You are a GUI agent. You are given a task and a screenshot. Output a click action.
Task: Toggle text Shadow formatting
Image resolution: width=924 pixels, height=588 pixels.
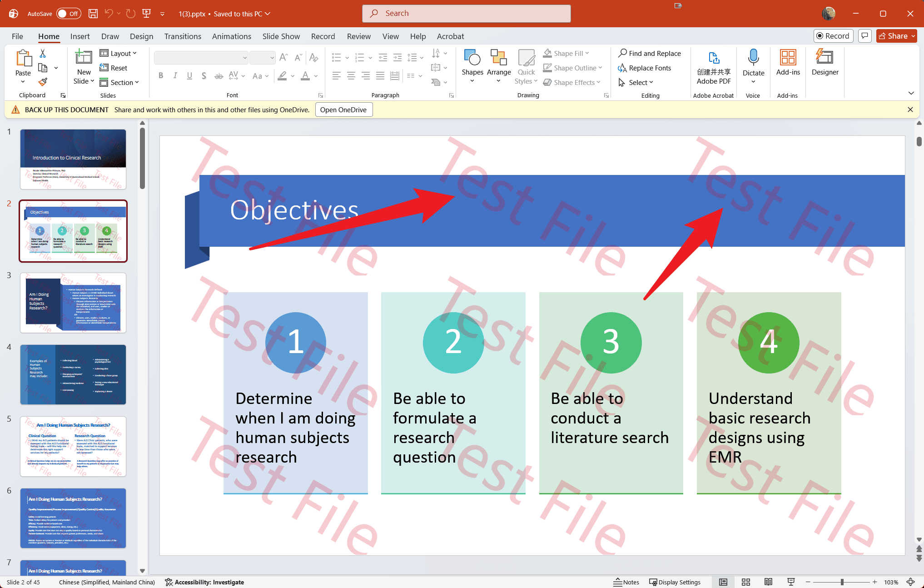204,76
